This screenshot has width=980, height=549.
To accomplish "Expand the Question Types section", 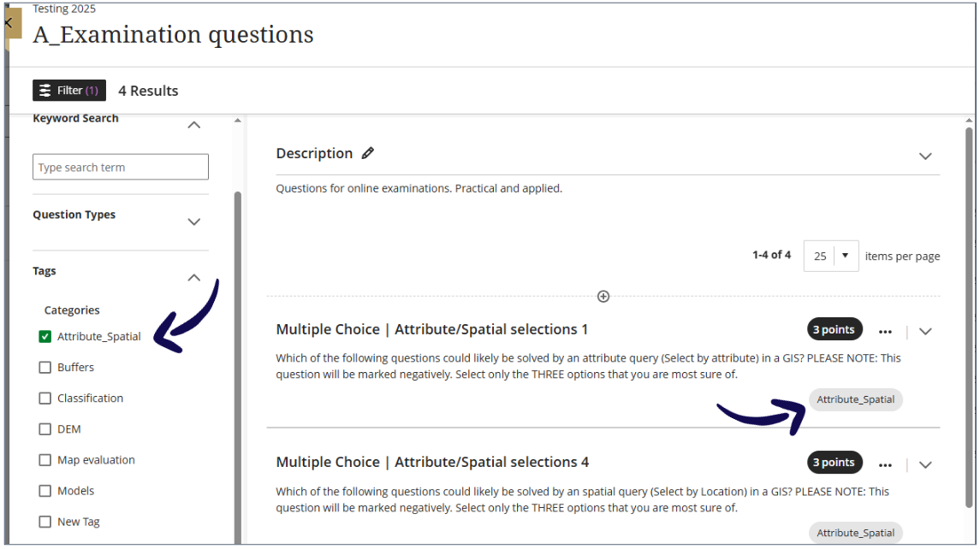I will click(x=194, y=221).
